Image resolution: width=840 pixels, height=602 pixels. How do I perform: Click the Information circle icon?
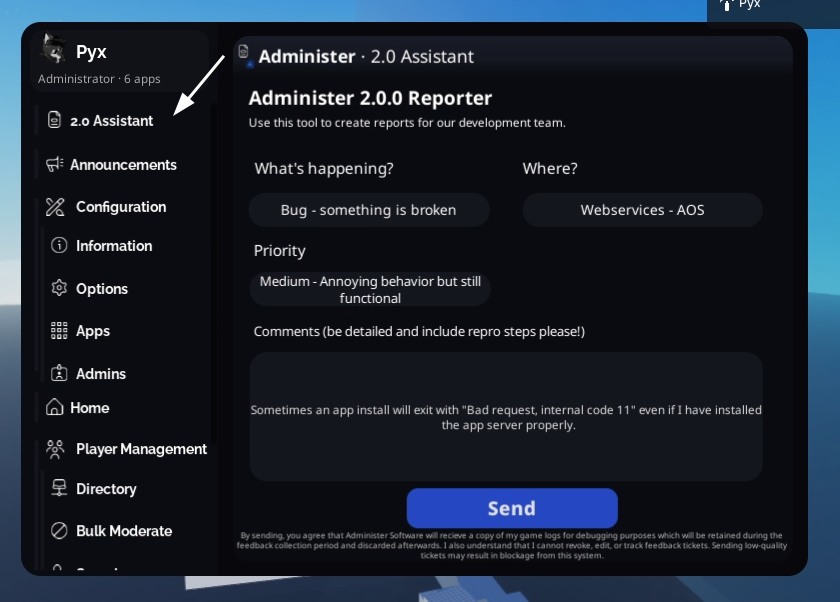click(x=59, y=245)
